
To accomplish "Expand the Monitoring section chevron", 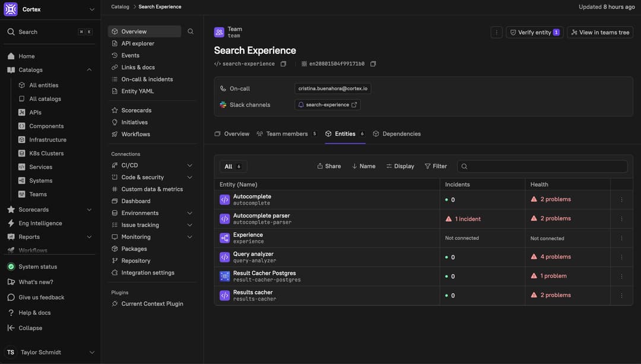I will (x=189, y=236).
